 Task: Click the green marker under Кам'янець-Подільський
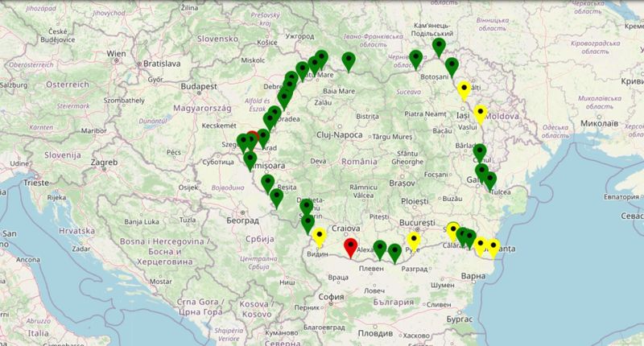[439, 47]
